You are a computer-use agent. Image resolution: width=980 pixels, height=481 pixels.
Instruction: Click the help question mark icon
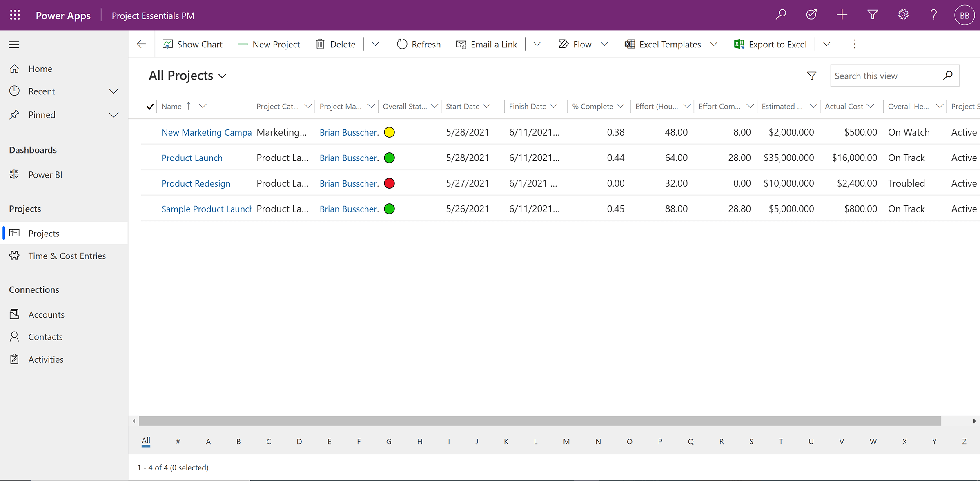click(x=933, y=15)
